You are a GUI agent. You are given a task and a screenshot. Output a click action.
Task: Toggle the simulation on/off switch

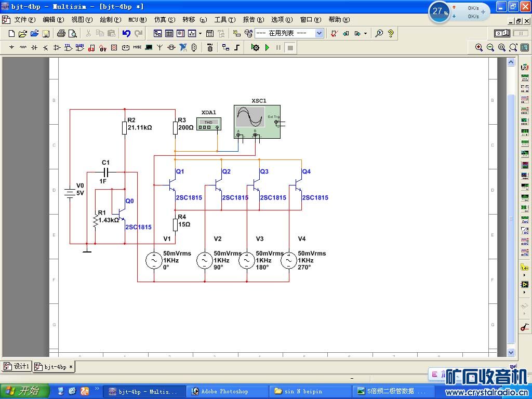[502, 34]
